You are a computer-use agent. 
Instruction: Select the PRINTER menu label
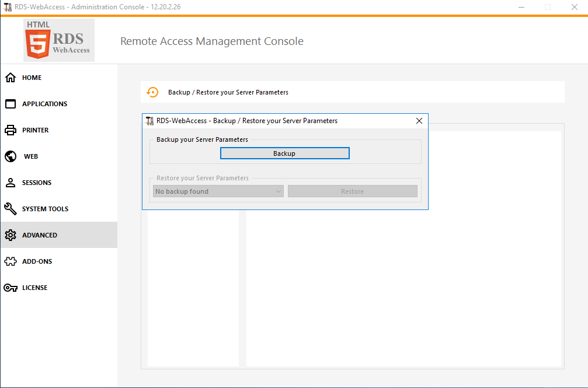[35, 130]
